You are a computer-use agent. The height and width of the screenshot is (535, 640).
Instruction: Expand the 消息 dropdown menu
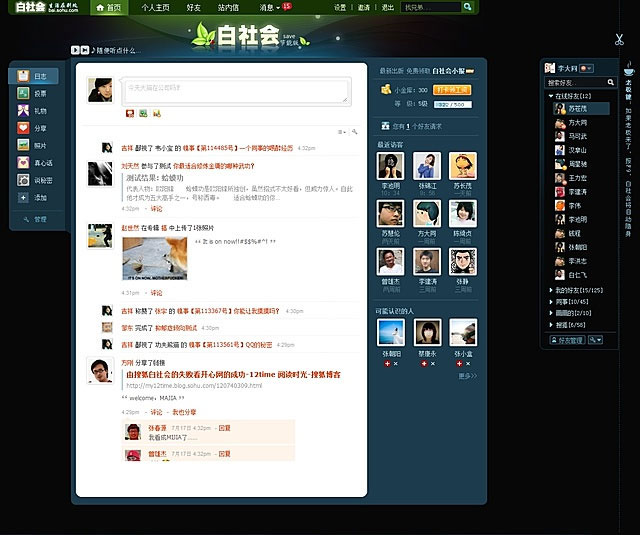(269, 7)
